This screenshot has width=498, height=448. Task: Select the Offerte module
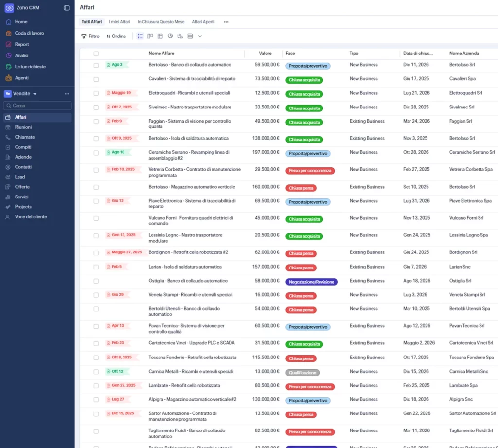coord(22,187)
